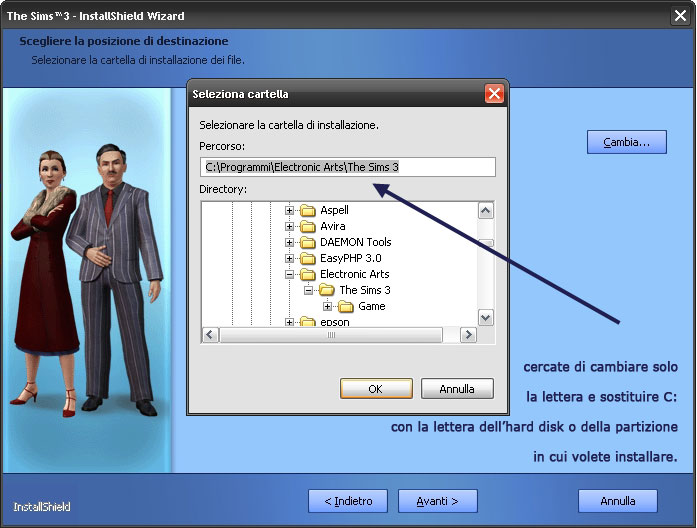
Task: Select the Aspell folder label
Action: [334, 210]
